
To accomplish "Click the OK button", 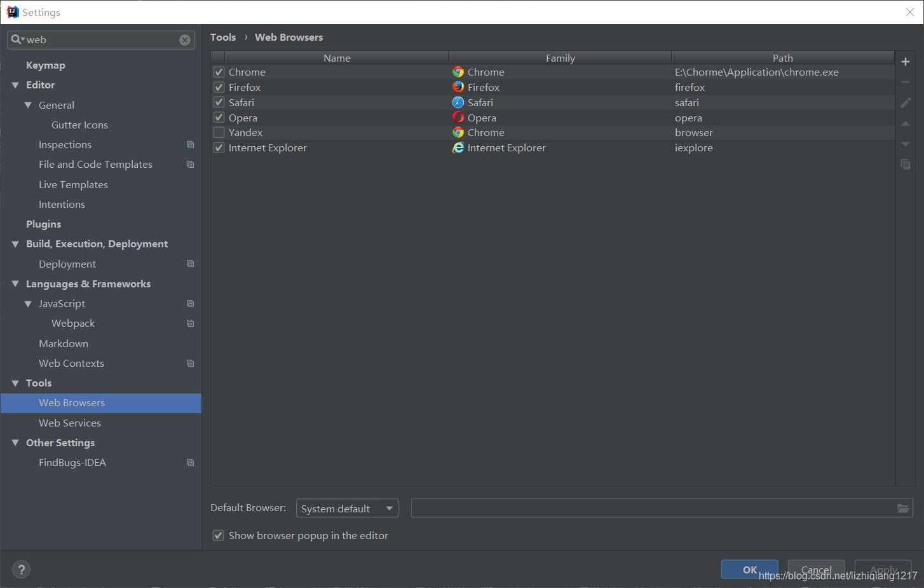I will coord(750,570).
